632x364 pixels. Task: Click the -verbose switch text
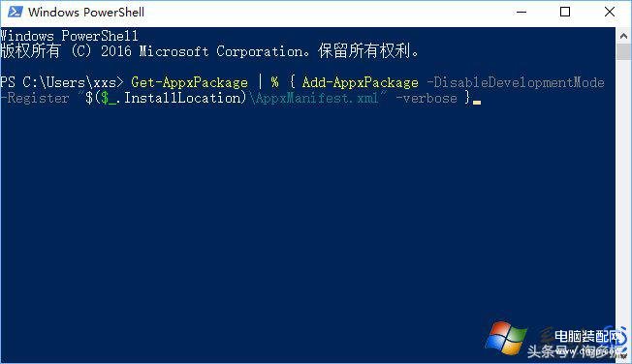tap(427, 98)
